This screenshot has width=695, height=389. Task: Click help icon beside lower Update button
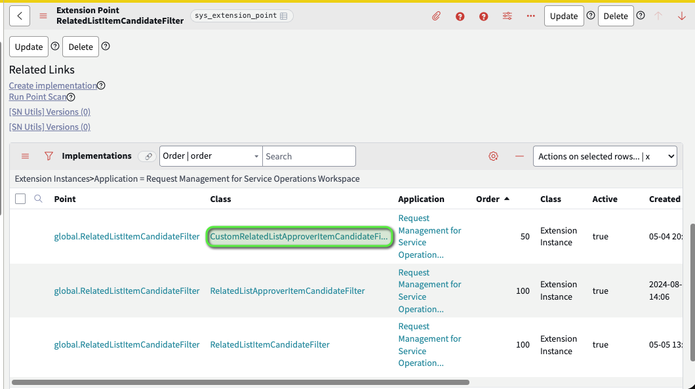click(55, 46)
